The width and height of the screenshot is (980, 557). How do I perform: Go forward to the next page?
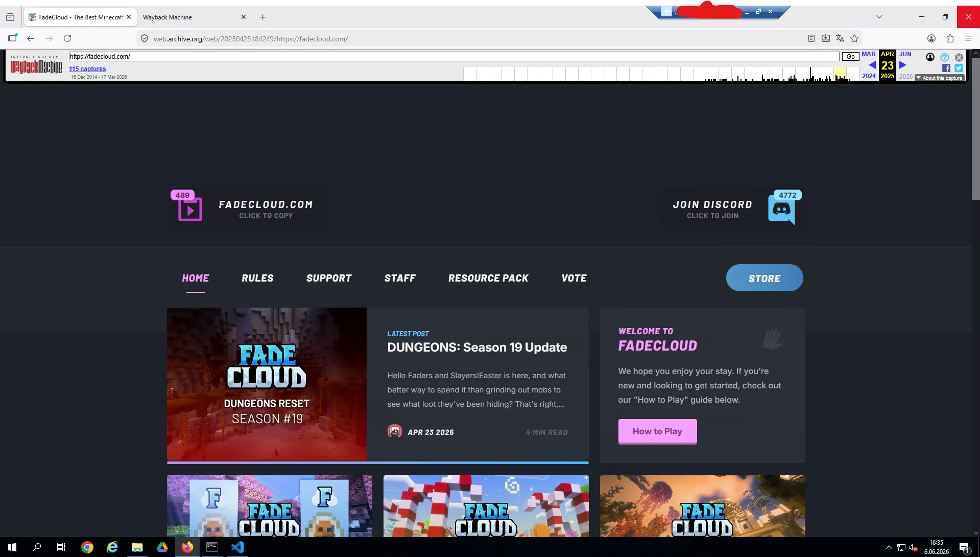tap(49, 38)
